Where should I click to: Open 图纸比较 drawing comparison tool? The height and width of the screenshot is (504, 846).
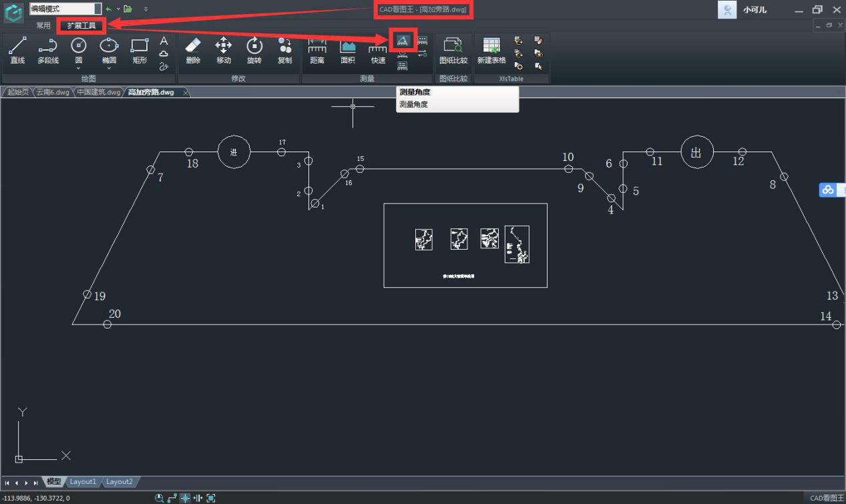pos(453,51)
